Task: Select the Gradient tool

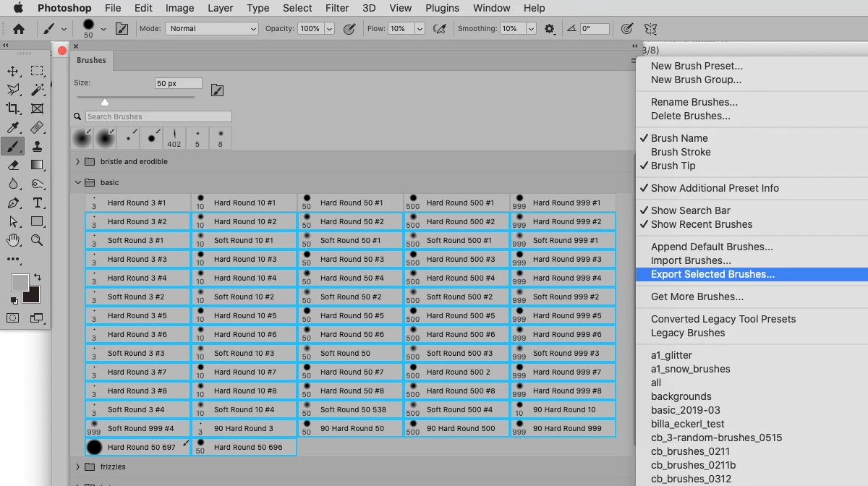Action: click(37, 166)
